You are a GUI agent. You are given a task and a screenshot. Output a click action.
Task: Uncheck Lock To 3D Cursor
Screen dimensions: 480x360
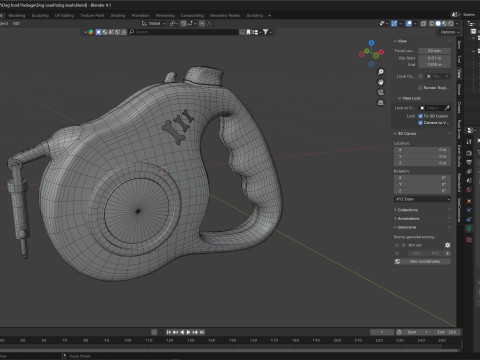(420, 116)
